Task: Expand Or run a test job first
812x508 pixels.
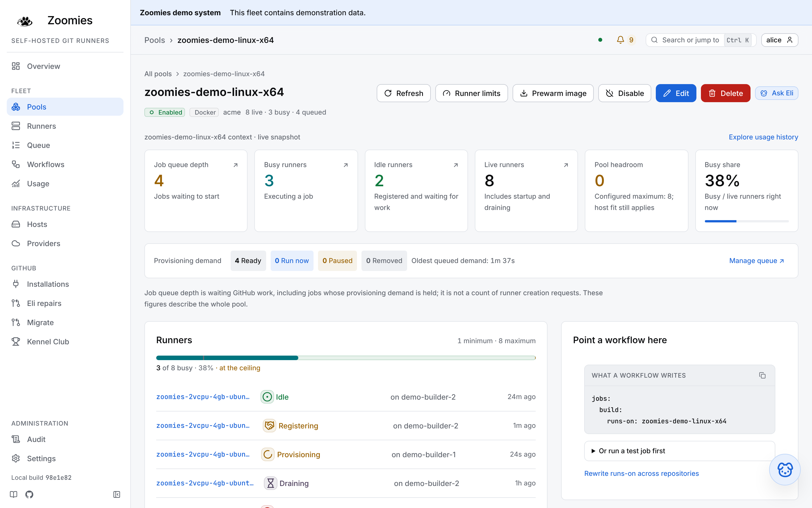Action: (x=679, y=451)
